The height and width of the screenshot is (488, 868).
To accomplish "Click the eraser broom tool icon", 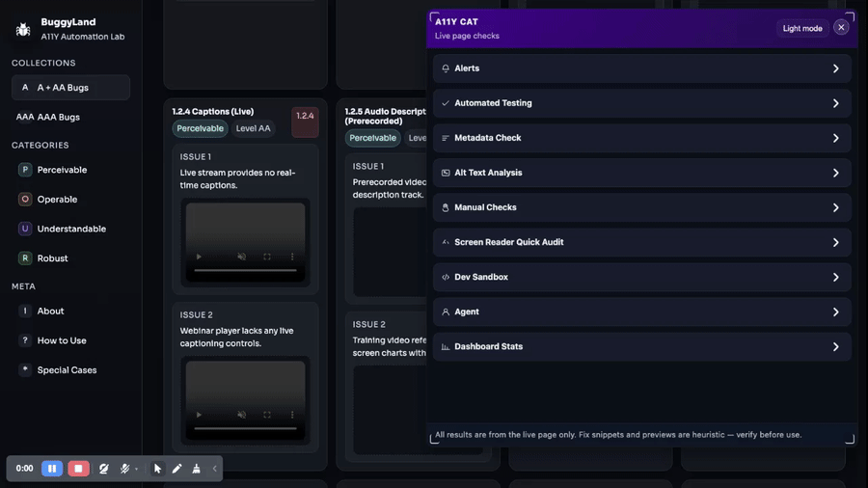I will point(196,469).
